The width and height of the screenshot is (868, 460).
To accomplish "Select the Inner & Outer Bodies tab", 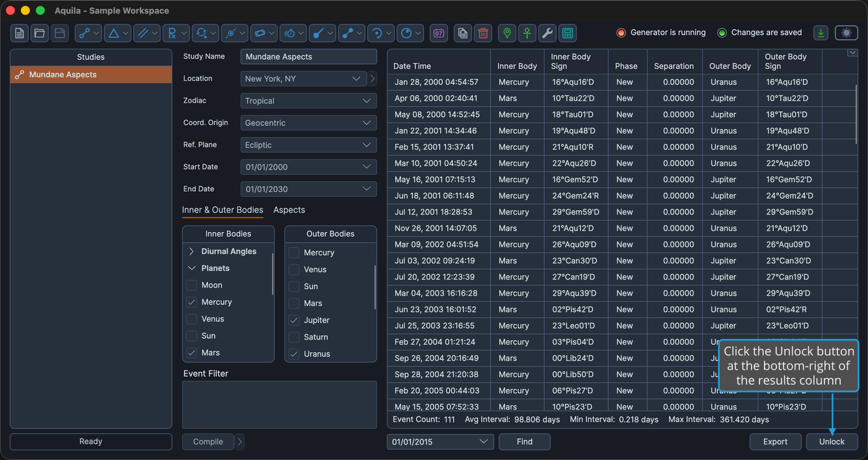I will pos(222,210).
